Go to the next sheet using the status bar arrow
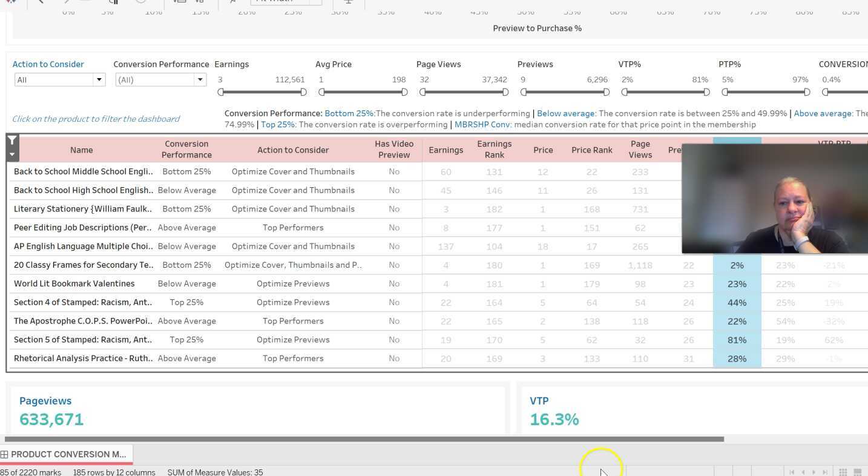 pyautogui.click(x=814, y=472)
